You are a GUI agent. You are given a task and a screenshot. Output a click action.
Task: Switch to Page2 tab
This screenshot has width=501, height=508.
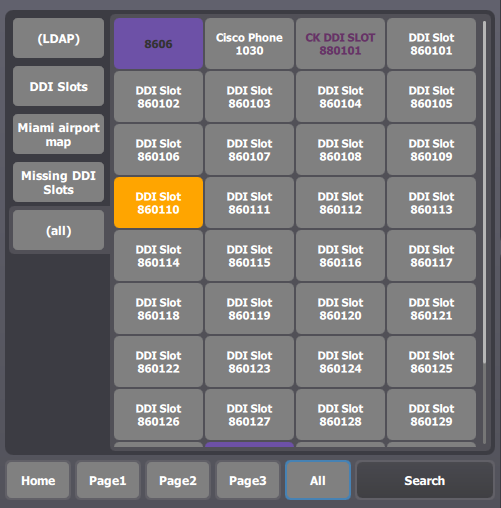(178, 480)
